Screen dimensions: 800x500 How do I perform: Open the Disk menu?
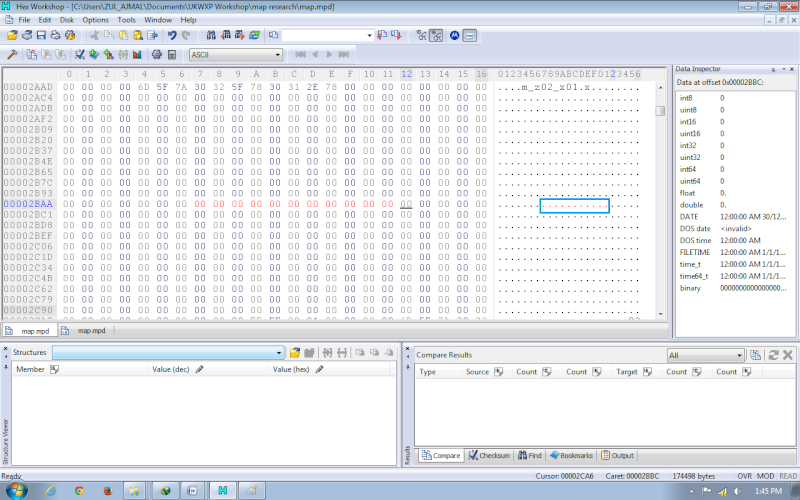point(67,20)
